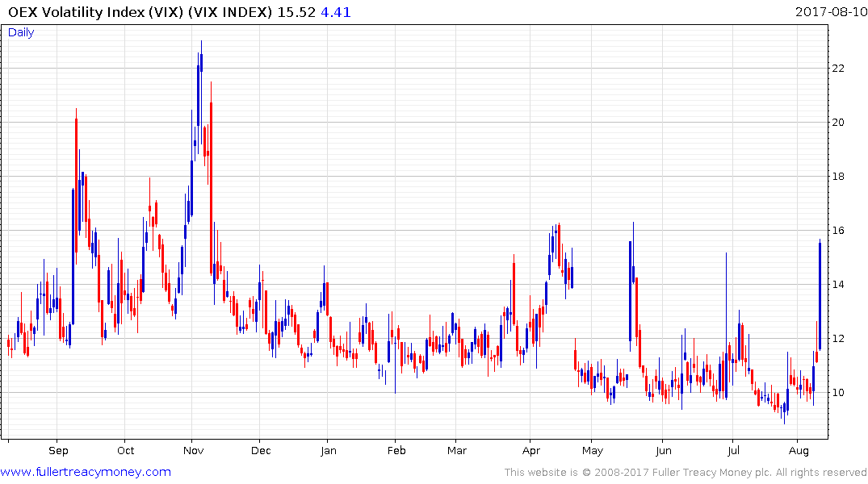The height and width of the screenshot is (484, 868).
Task: Click the 18 price axis label
Action: (x=838, y=177)
